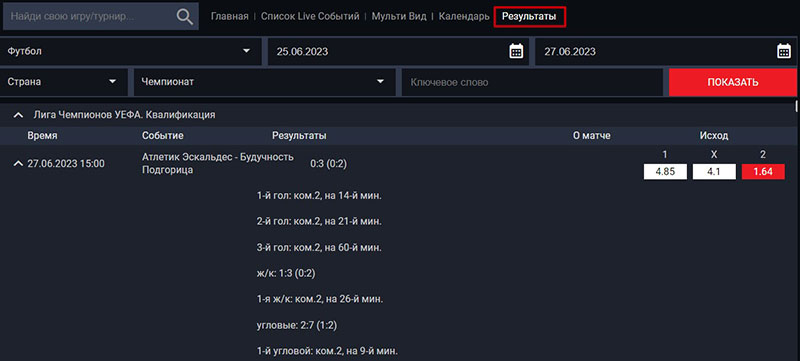Click the Время column header
The image size is (800, 361).
(42, 136)
